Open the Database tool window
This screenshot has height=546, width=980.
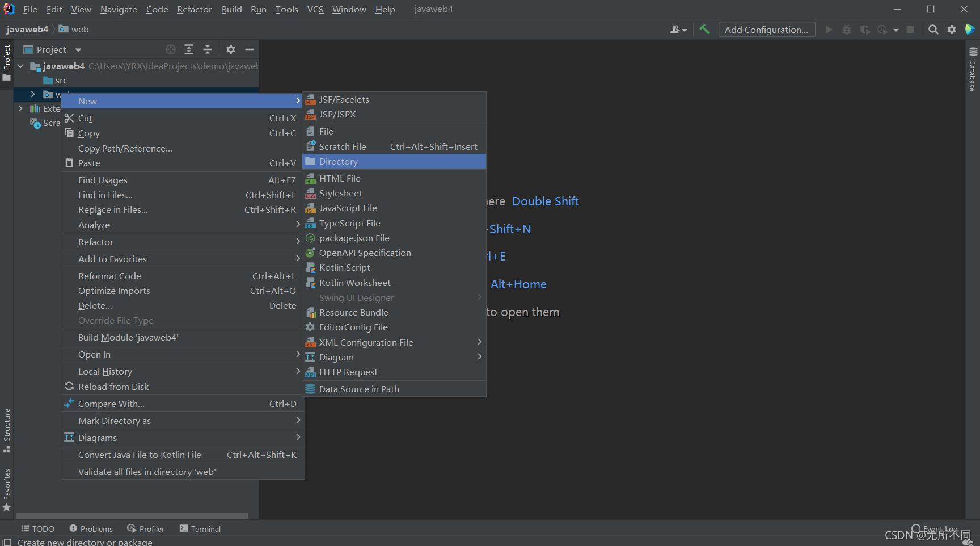[973, 69]
